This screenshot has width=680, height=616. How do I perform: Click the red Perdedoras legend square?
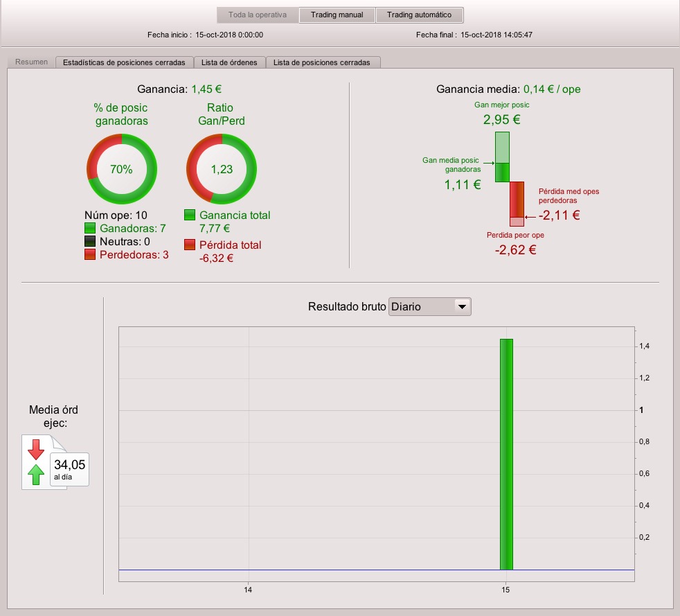click(x=90, y=254)
